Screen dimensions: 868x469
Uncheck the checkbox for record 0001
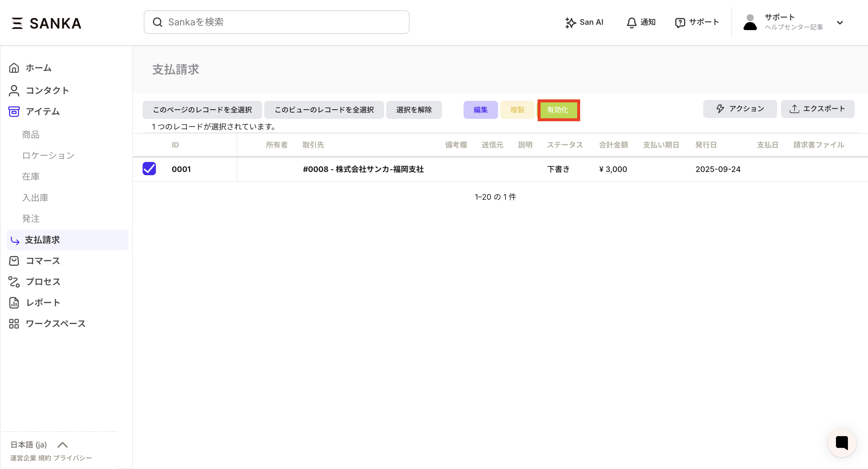[x=149, y=169]
